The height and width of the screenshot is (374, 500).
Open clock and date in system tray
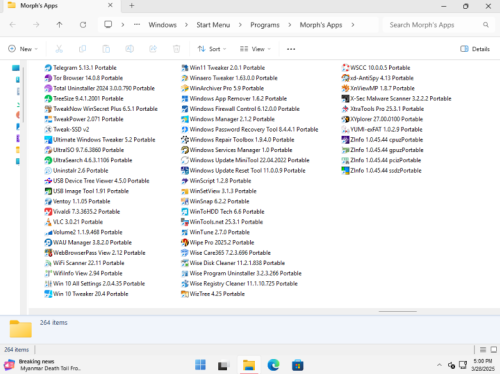point(483,365)
